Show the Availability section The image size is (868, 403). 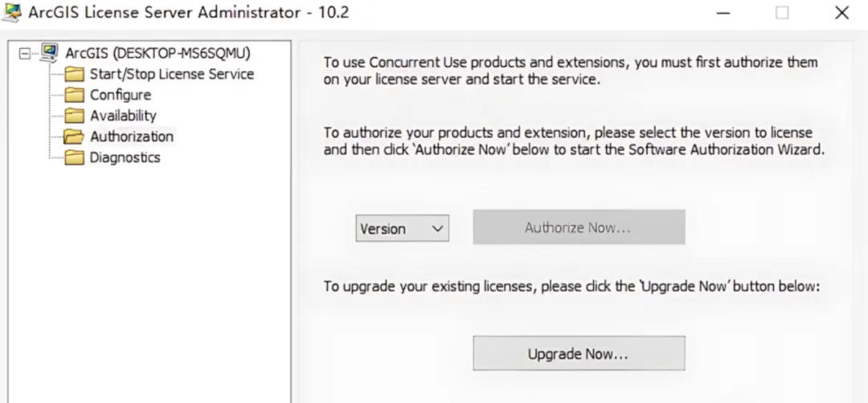123,116
